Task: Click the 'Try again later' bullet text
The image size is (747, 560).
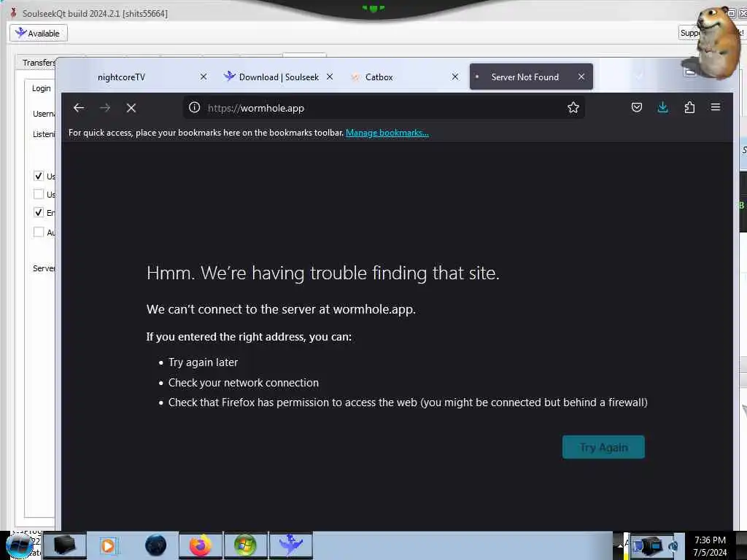Action: coord(203,362)
